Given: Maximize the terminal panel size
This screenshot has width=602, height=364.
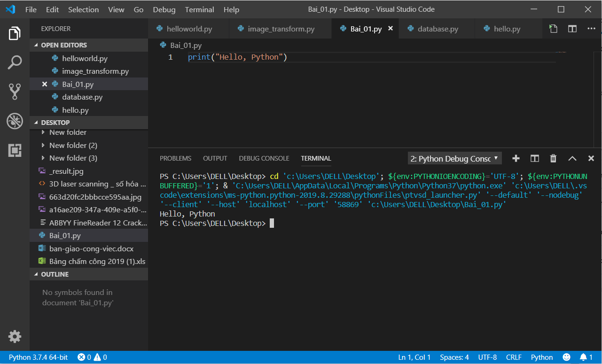Looking at the screenshot, I should pyautogui.click(x=572, y=158).
